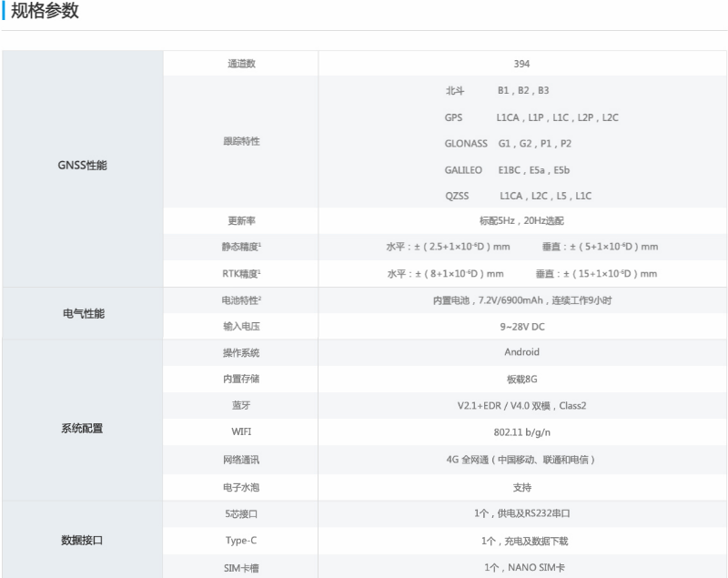Viewport: 728px width, 578px height.
Task: Click the RTK精度 vertical accuracy value
Action: (596, 273)
